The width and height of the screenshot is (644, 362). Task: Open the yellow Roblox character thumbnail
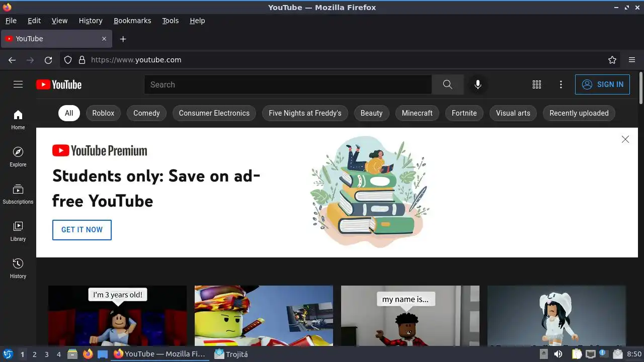(x=264, y=316)
